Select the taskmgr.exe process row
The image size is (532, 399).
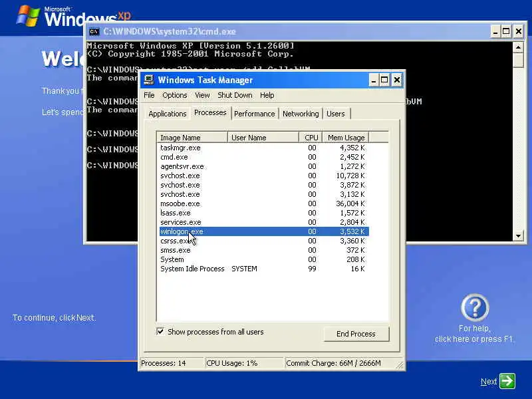pos(264,148)
